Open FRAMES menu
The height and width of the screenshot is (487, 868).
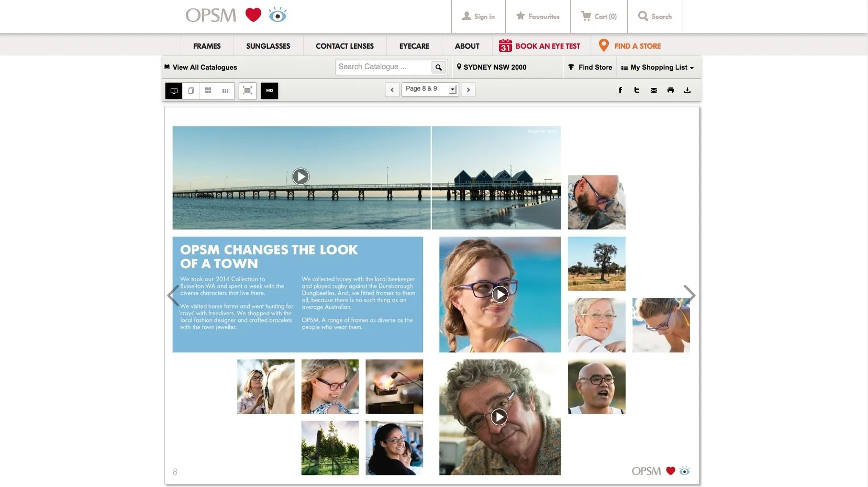(x=207, y=46)
